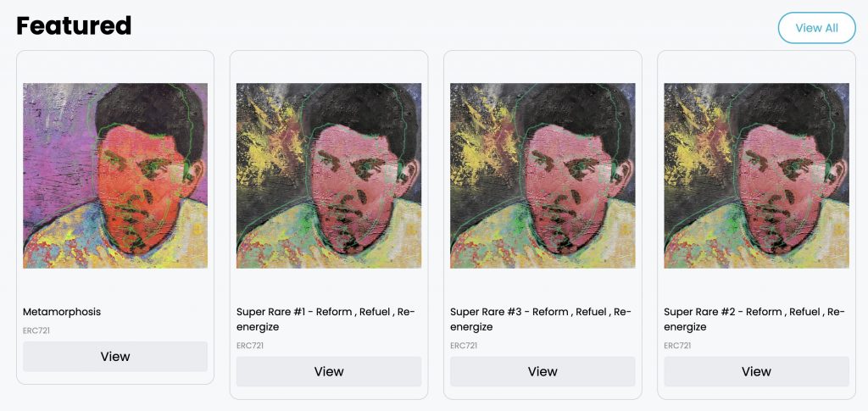The height and width of the screenshot is (411, 868).
Task: Select the blank strip above Metamorphosis image
Action: pyautogui.click(x=115, y=67)
